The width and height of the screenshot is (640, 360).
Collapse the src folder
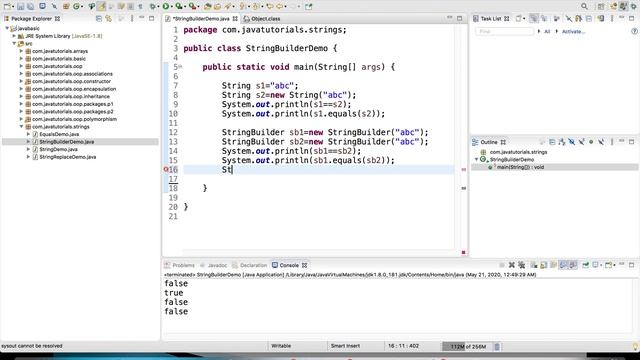tap(14, 43)
